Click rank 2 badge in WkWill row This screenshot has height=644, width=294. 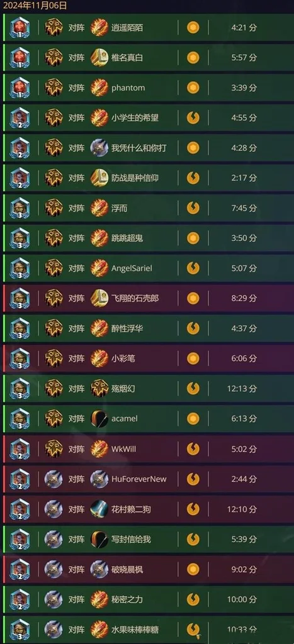(x=20, y=449)
